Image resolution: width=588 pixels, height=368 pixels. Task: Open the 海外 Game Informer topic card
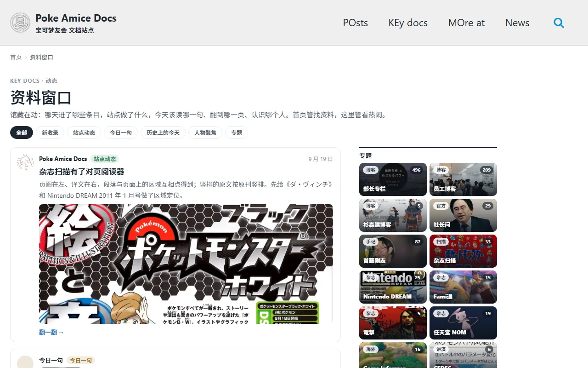(393, 355)
